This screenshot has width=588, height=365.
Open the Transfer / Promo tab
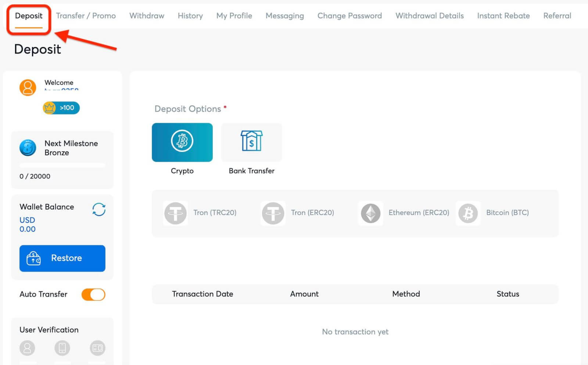tap(86, 16)
